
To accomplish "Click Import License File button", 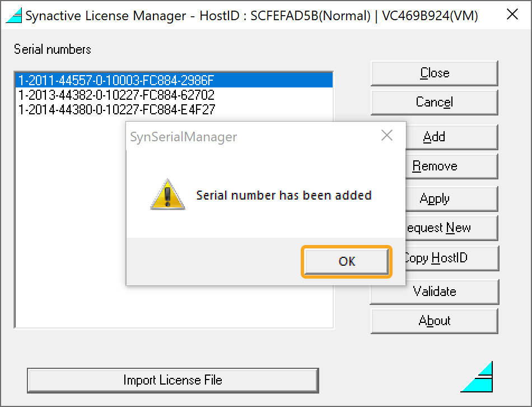I will click(x=173, y=381).
